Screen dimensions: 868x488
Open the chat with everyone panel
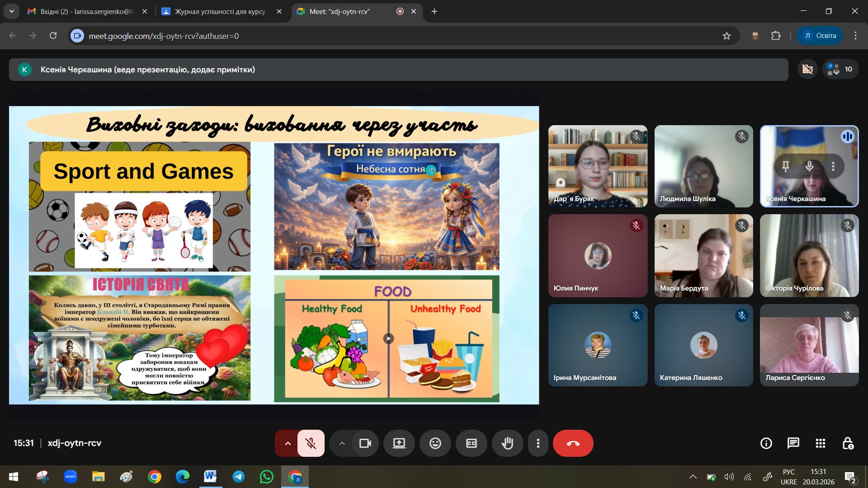(793, 443)
